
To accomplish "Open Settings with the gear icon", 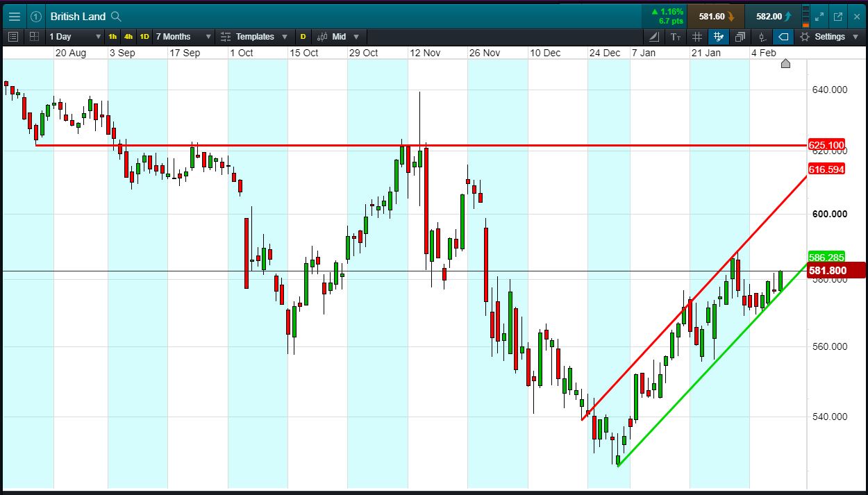I will click(x=805, y=37).
